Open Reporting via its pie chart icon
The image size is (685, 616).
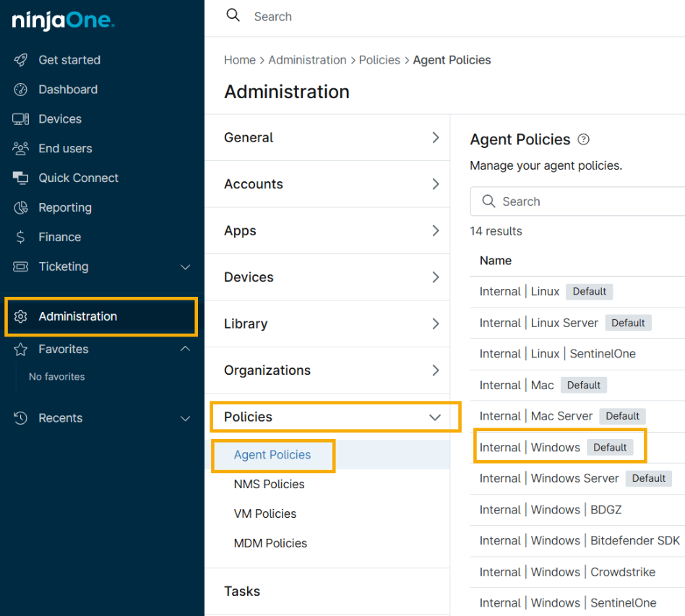(21, 208)
